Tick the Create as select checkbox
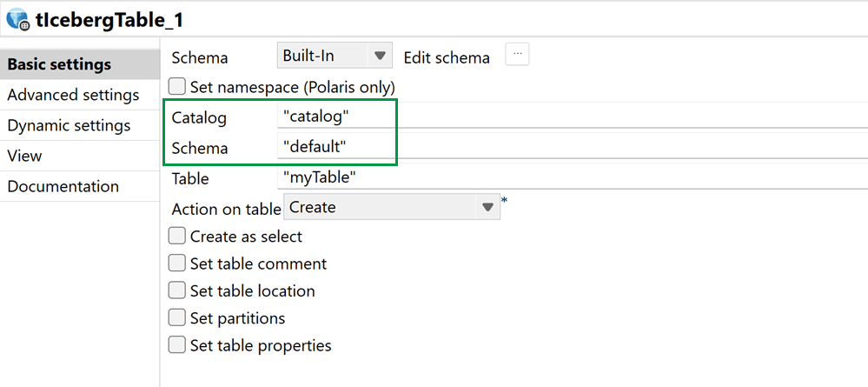 pyautogui.click(x=177, y=237)
